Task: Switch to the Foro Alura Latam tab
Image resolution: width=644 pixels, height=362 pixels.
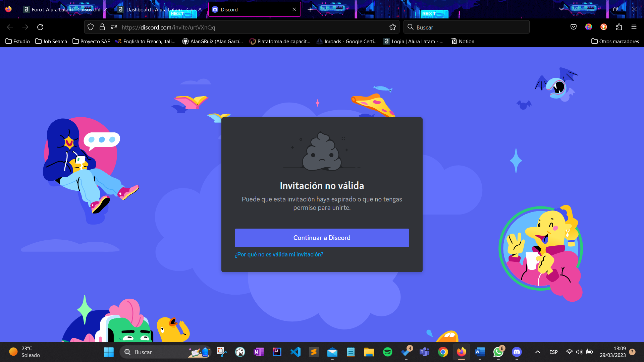Action: click(65, 9)
